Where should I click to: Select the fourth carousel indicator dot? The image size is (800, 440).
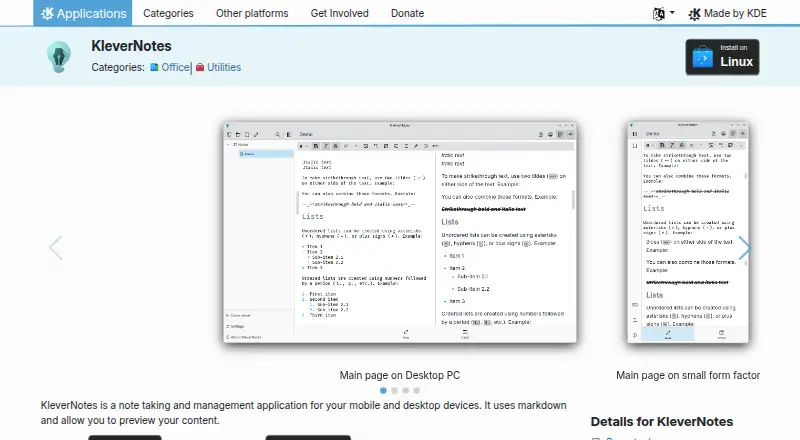pos(417,390)
